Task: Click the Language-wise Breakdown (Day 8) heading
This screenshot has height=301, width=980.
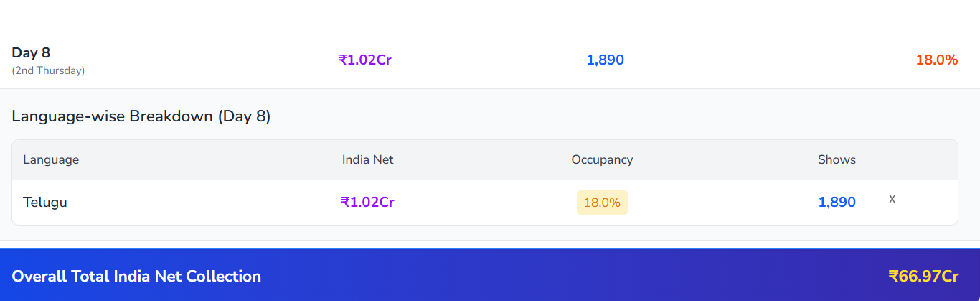Action: click(141, 116)
